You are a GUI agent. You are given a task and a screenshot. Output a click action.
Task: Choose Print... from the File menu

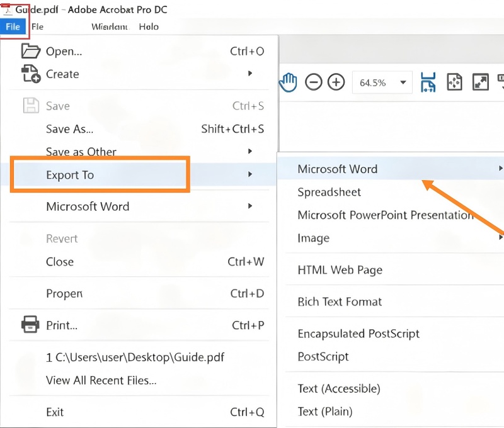tap(139, 325)
